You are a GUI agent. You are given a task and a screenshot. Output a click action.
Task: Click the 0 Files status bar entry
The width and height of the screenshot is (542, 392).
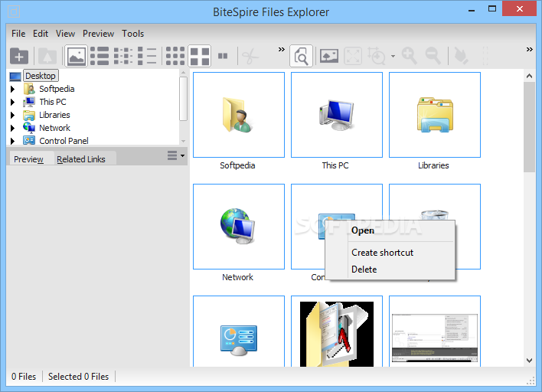(24, 377)
